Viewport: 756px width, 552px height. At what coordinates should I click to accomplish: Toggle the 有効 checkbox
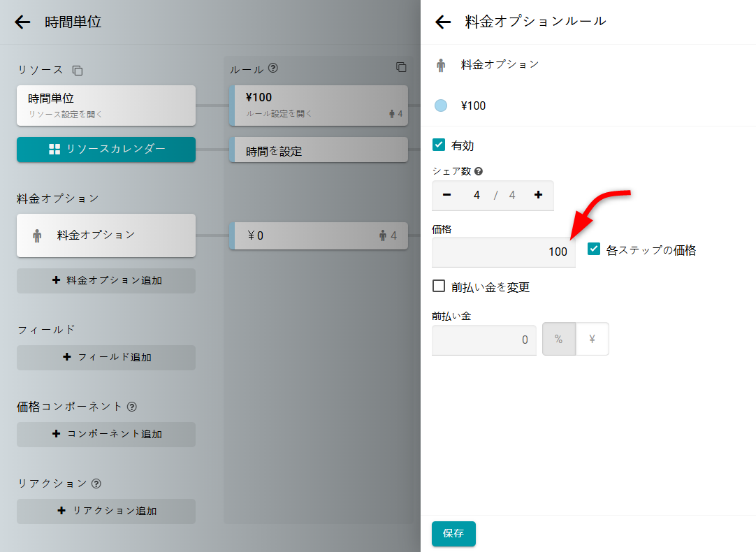coord(439,145)
